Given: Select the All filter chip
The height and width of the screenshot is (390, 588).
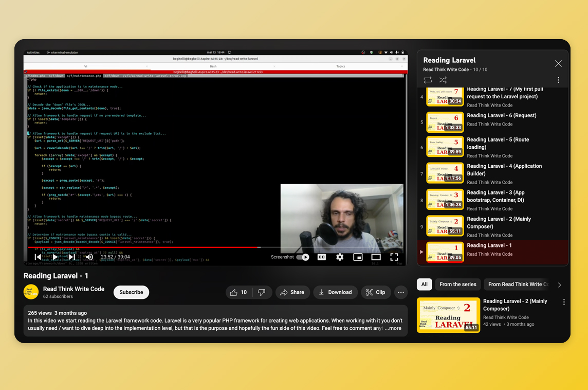Looking at the screenshot, I should click(x=424, y=285).
